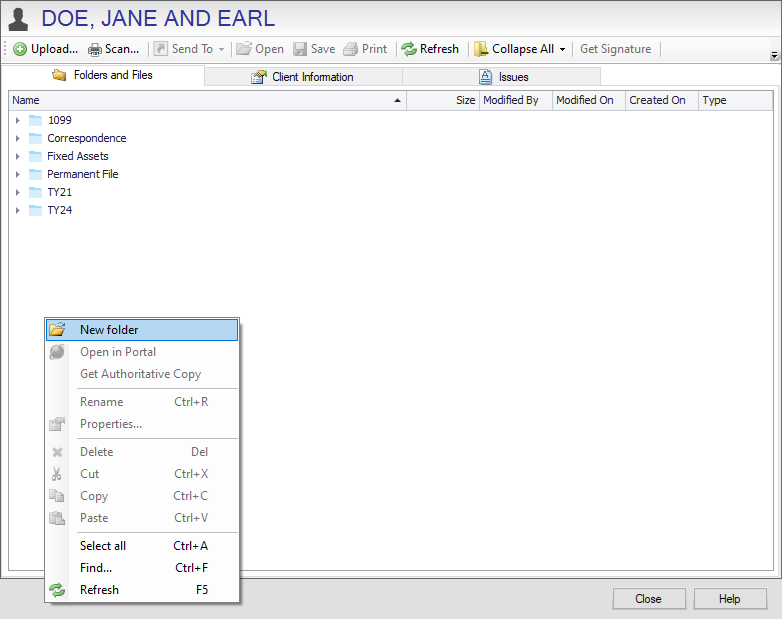Click the Scan printer icon
This screenshot has height=619, width=782.
pyautogui.click(x=95, y=49)
